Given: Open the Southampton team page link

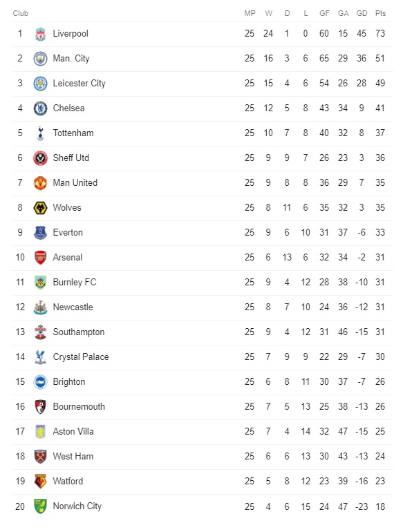Looking at the screenshot, I should pos(79,332).
